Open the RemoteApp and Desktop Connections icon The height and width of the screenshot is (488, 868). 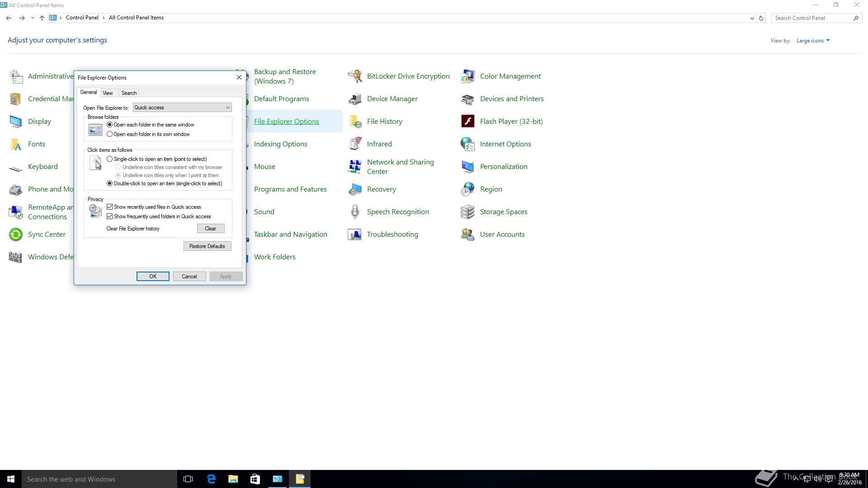[16, 212]
